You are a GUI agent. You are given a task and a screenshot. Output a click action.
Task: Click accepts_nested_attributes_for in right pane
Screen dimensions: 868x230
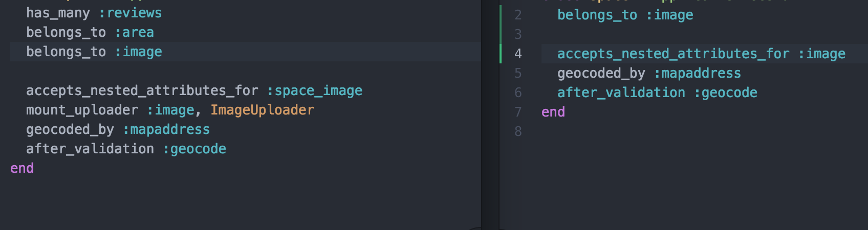(673, 54)
